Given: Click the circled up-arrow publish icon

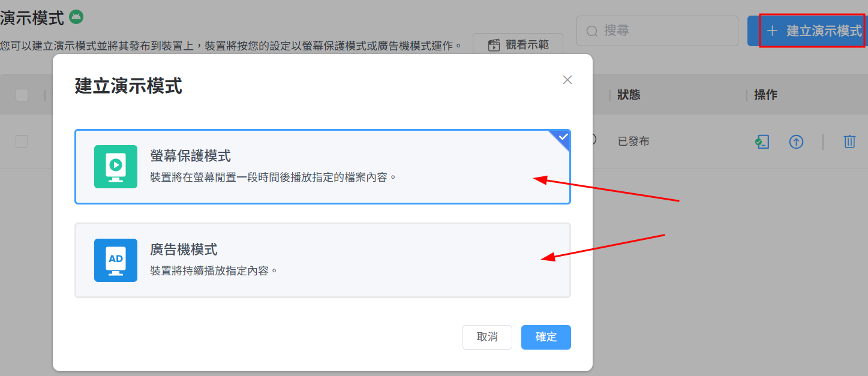Looking at the screenshot, I should [796, 142].
